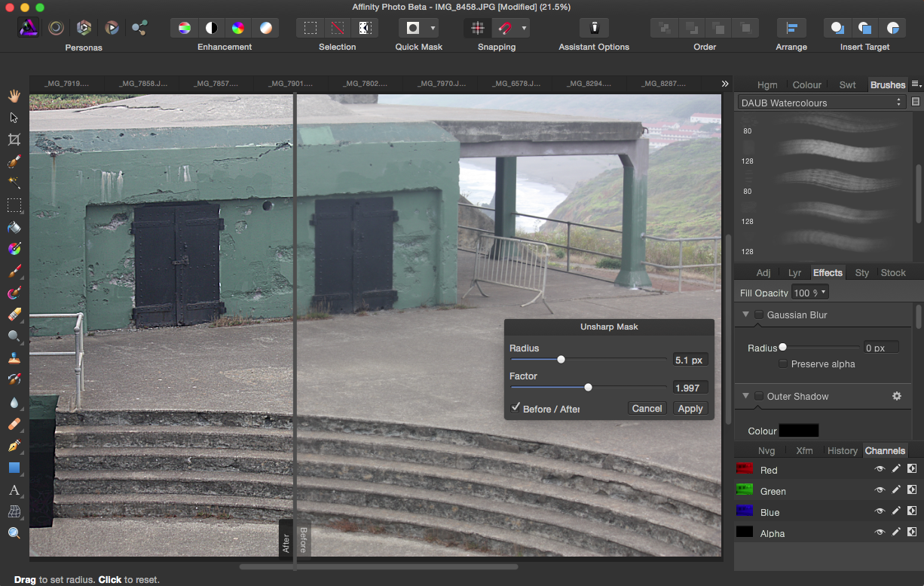Image resolution: width=924 pixels, height=586 pixels.
Task: Open the Fill Opacity dropdown
Action: [x=810, y=293]
